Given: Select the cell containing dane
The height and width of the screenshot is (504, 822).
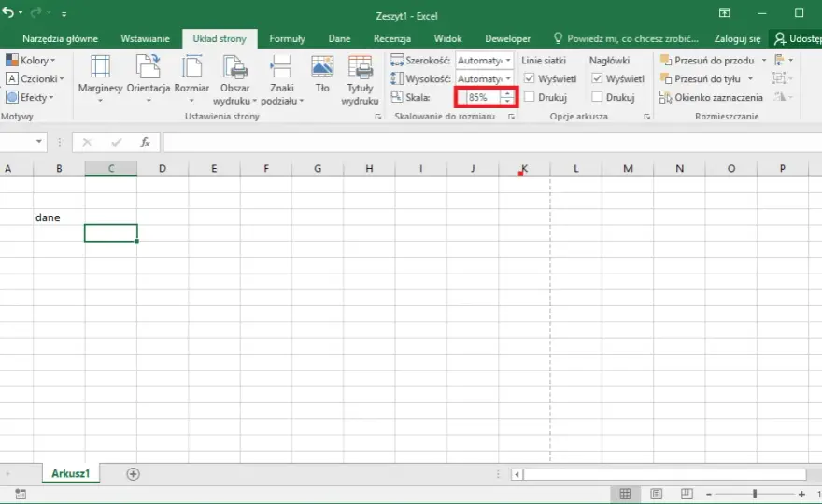Looking at the screenshot, I should click(x=59, y=217).
